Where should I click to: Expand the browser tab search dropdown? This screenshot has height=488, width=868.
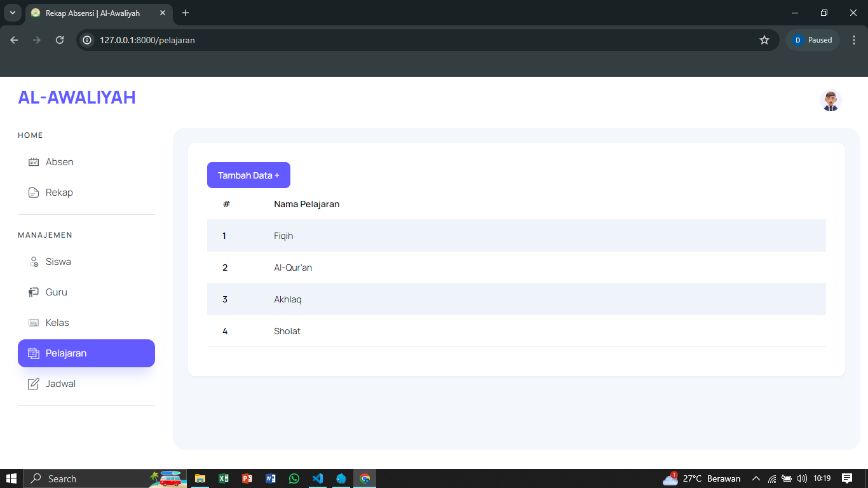coord(12,13)
